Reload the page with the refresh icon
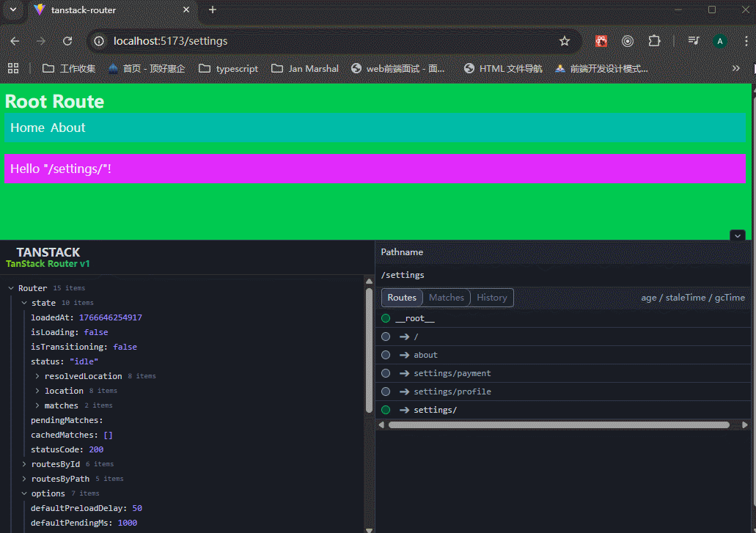Image resolution: width=756 pixels, height=533 pixels. (x=67, y=41)
